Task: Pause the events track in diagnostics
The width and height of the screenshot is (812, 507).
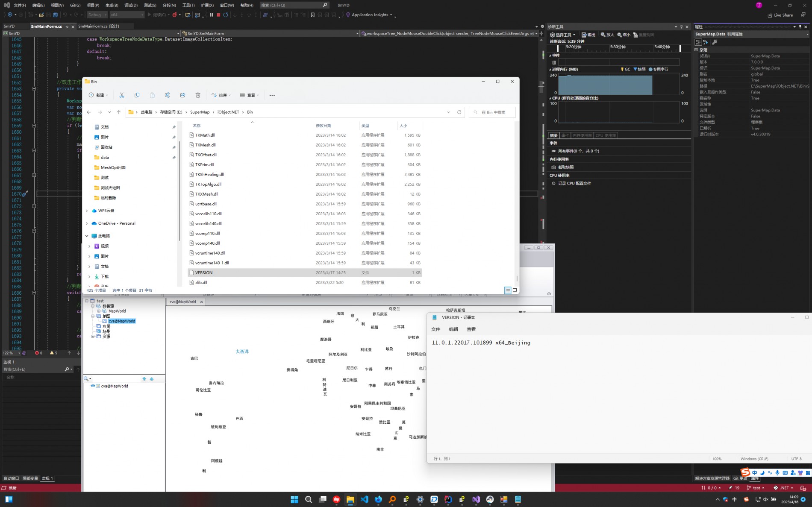Action: [554, 62]
